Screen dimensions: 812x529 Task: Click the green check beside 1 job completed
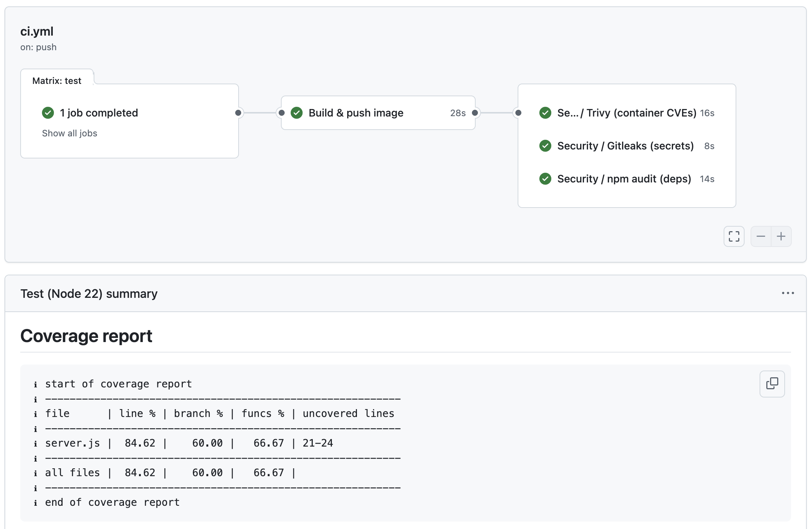48,113
